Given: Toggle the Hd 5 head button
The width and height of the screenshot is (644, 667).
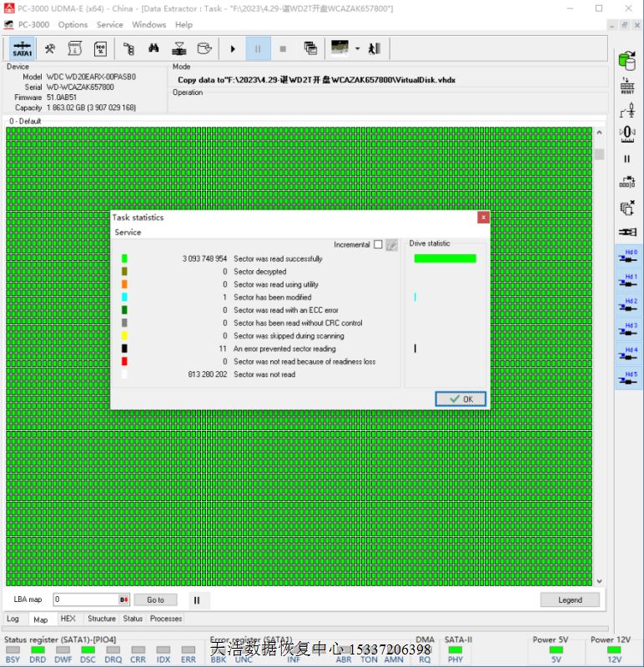Looking at the screenshot, I should 626,379.
